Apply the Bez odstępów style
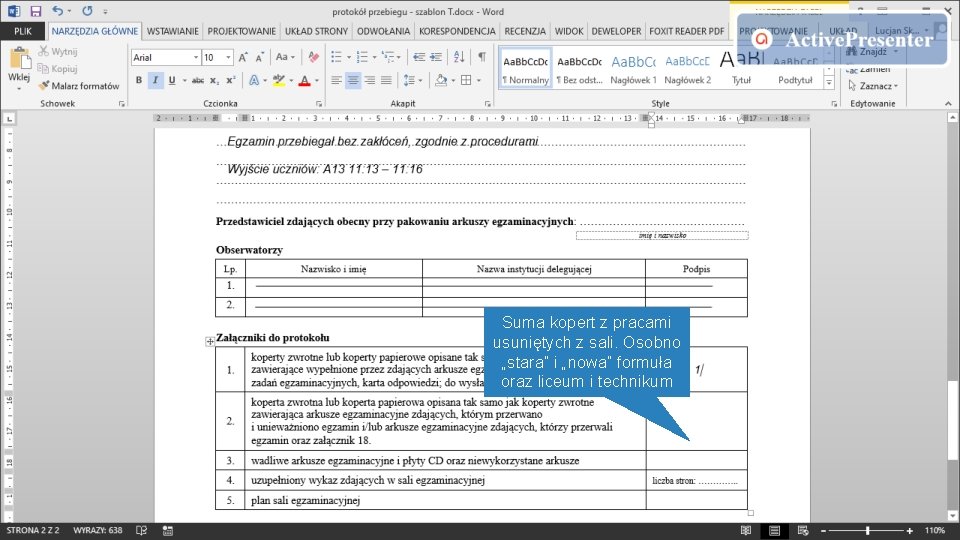The height and width of the screenshot is (540, 960). pos(579,68)
